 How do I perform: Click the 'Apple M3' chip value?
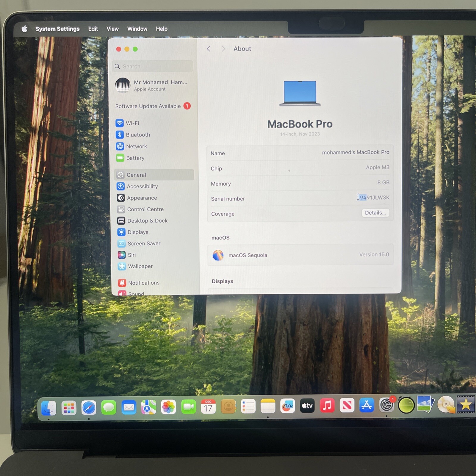378,167
